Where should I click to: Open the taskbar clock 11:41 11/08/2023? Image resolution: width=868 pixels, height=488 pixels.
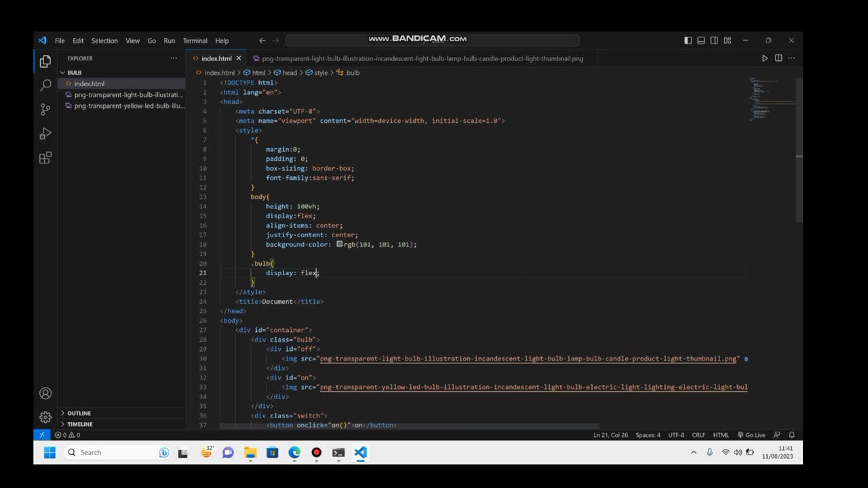[x=777, y=453]
